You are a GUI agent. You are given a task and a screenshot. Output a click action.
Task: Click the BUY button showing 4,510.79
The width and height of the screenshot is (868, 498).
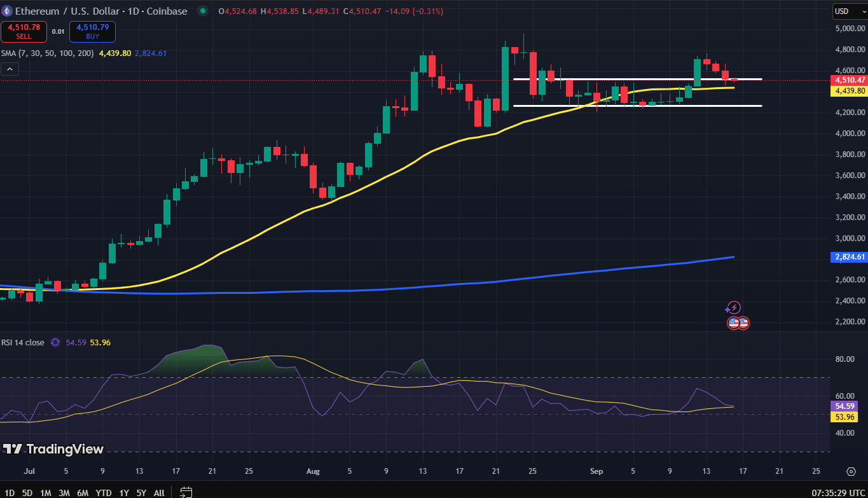(92, 32)
